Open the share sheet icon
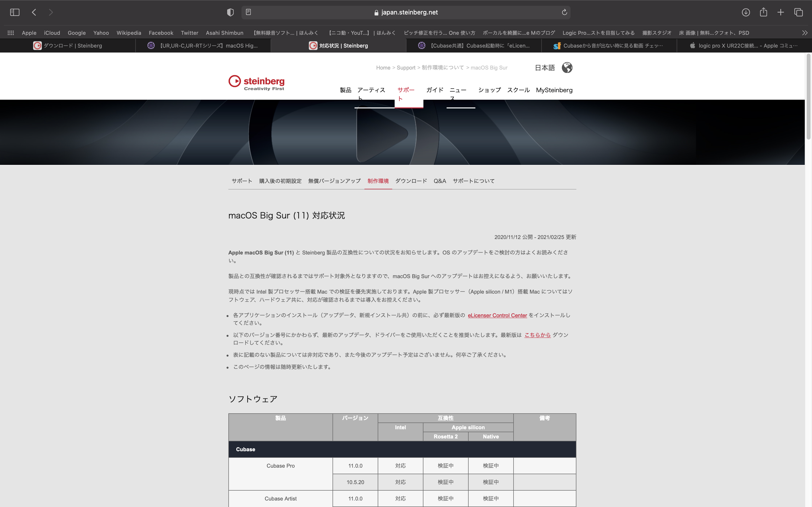The height and width of the screenshot is (507, 812). (x=763, y=12)
